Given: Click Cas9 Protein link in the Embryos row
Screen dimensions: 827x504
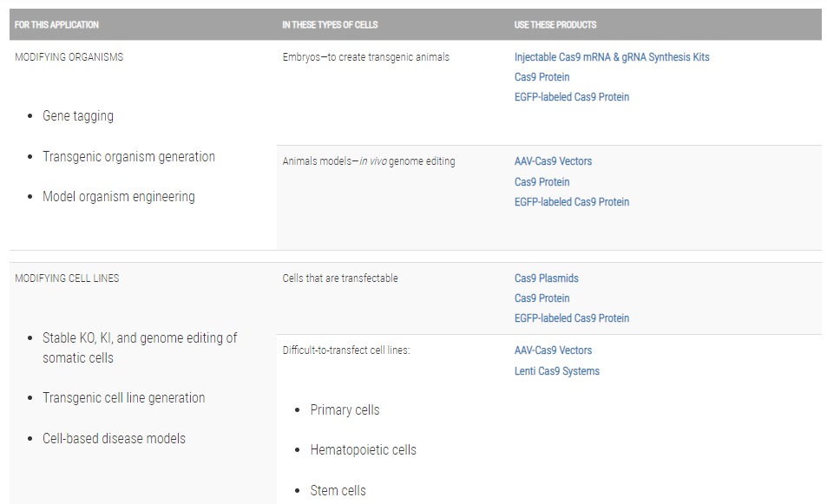Looking at the screenshot, I should [x=541, y=77].
